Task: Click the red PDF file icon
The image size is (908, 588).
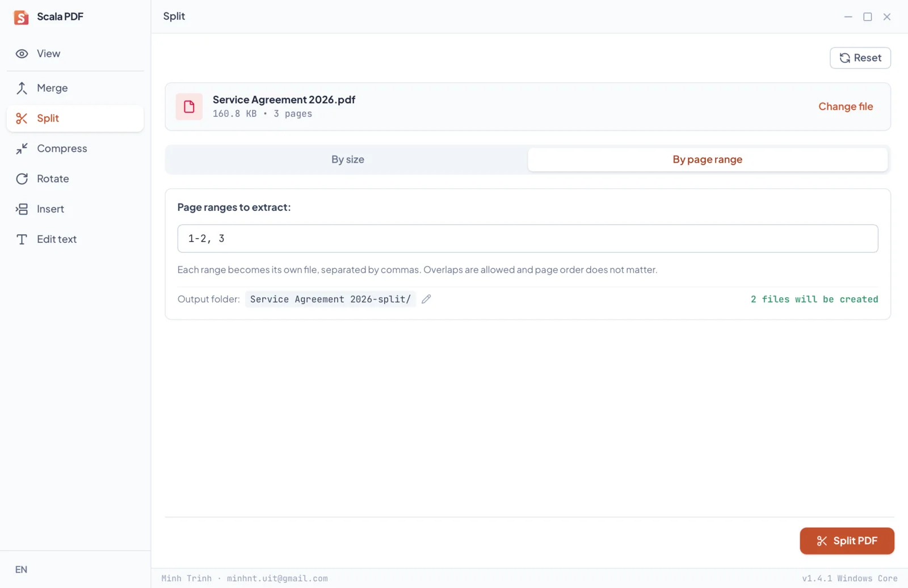Action: click(189, 107)
